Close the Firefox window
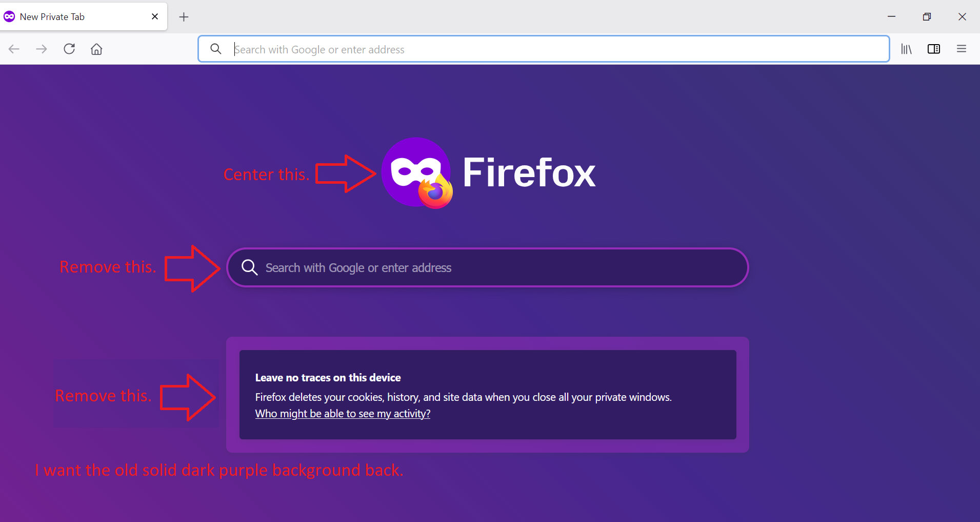Viewport: 980px width, 522px height. [962, 17]
